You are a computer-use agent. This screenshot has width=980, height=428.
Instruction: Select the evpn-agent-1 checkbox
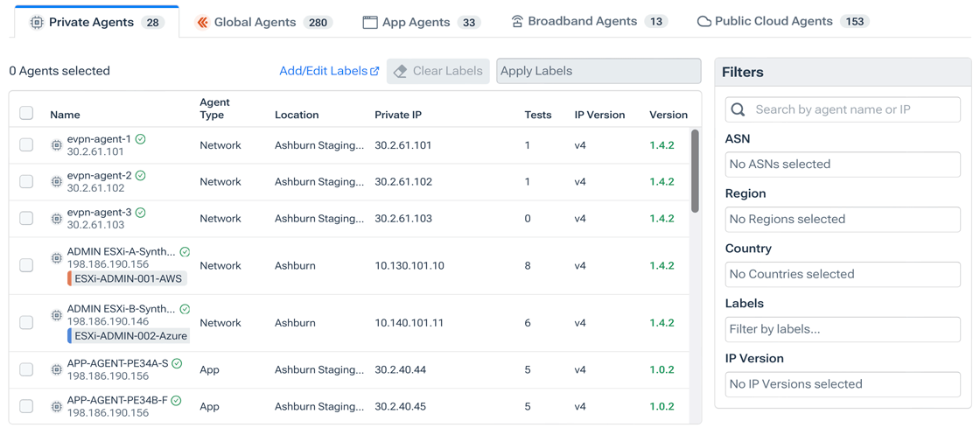tap(26, 145)
